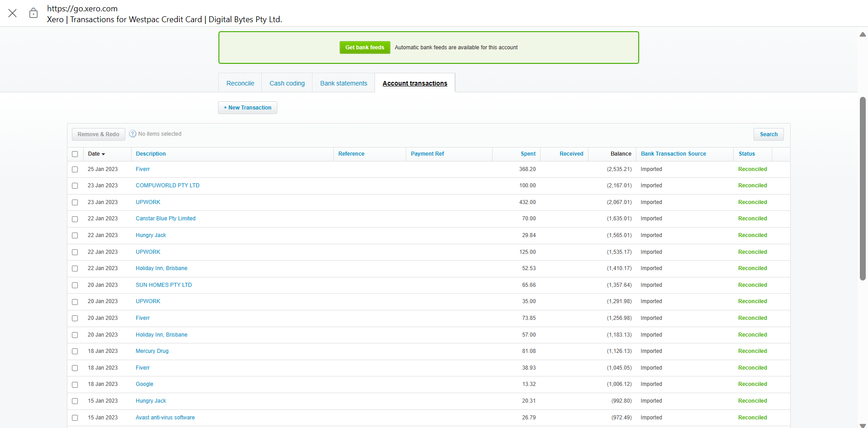Viewport: 868px width, 428px height.
Task: Select the Hungry Jack 29.84 row checkbox
Action: (75, 236)
